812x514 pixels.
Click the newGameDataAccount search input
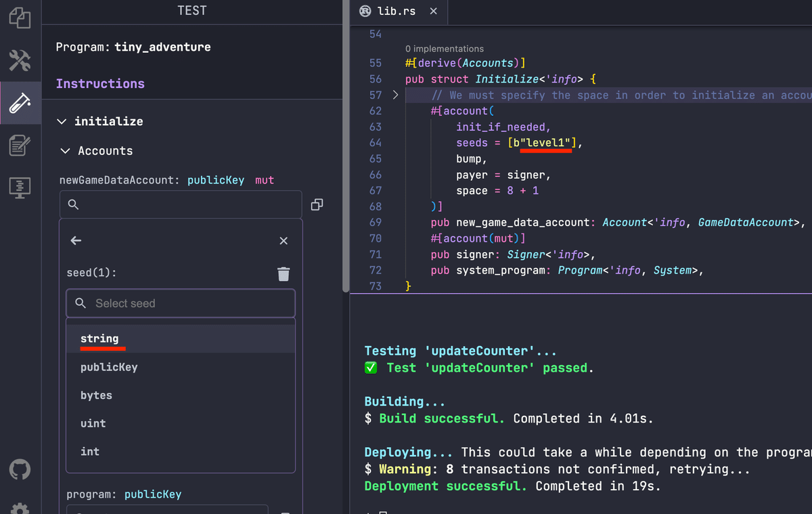click(x=181, y=205)
